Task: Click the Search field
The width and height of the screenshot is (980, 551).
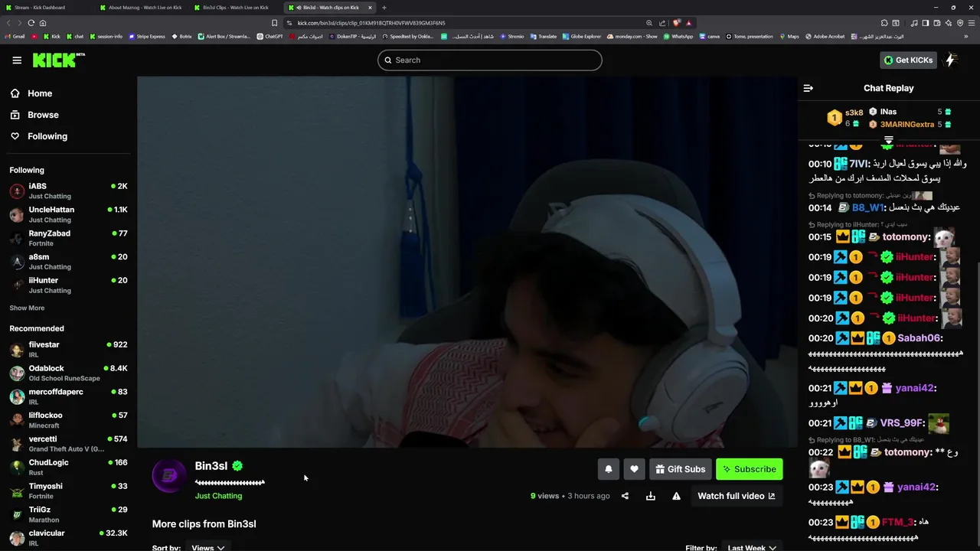Action: click(490, 60)
